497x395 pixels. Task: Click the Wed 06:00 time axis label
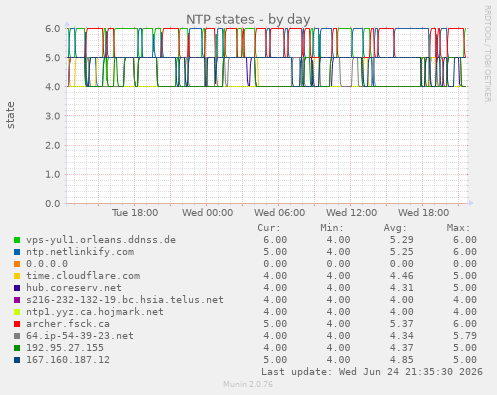pos(279,213)
